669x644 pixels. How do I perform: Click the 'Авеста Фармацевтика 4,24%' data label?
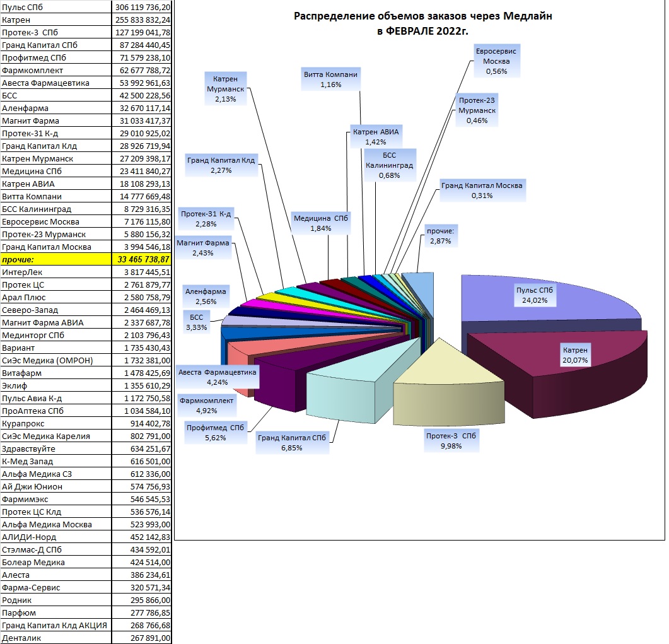[x=217, y=377]
